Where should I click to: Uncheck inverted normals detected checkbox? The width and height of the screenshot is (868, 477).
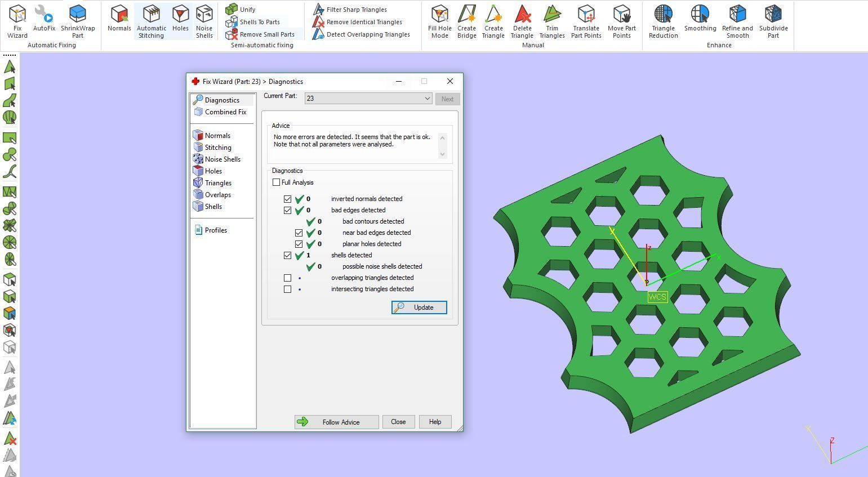pyautogui.click(x=288, y=199)
